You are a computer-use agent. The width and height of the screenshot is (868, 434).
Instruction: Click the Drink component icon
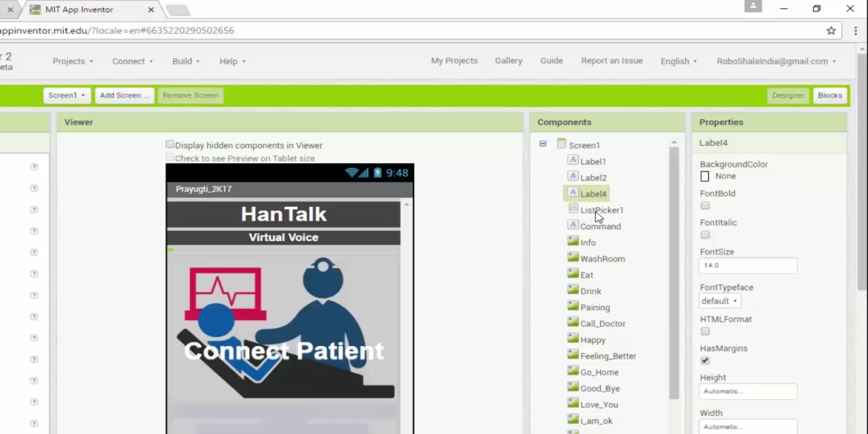573,290
